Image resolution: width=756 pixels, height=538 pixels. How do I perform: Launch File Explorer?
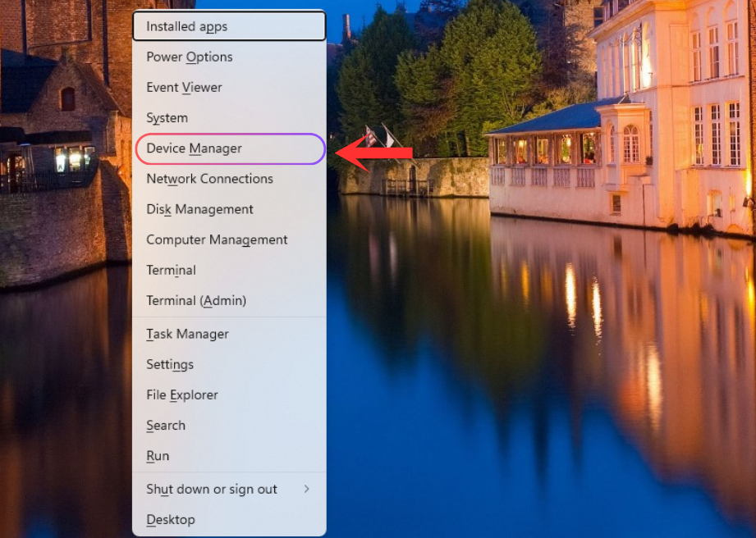click(230, 395)
